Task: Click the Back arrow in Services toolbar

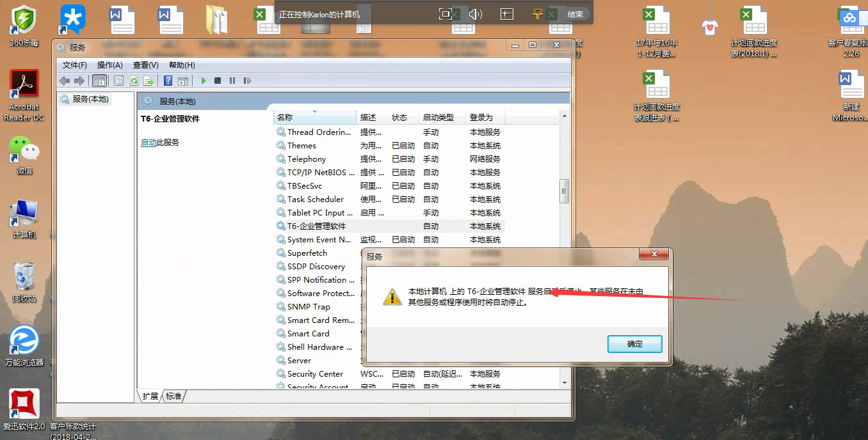Action: pos(65,81)
